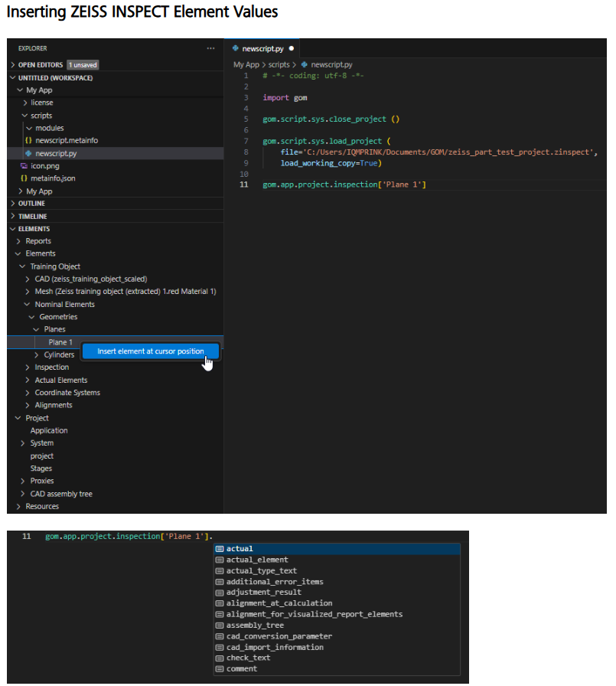Viewport: 616px width, 686px height.
Task: Click the property icon beside check_text suggestion
Action: click(220, 658)
